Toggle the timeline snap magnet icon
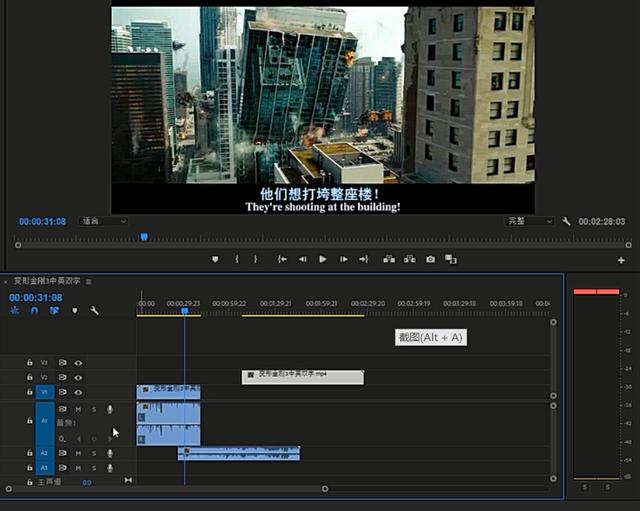Image resolution: width=640 pixels, height=511 pixels. coord(34,311)
